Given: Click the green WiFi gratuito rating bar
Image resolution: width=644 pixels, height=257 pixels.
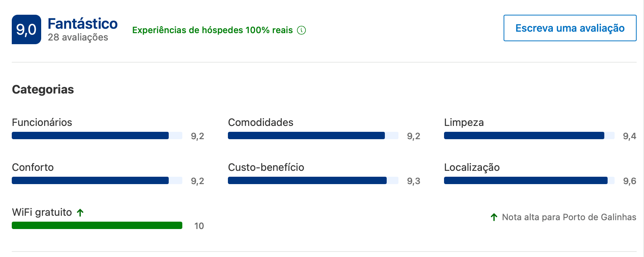Looking at the screenshot, I should [97, 225].
